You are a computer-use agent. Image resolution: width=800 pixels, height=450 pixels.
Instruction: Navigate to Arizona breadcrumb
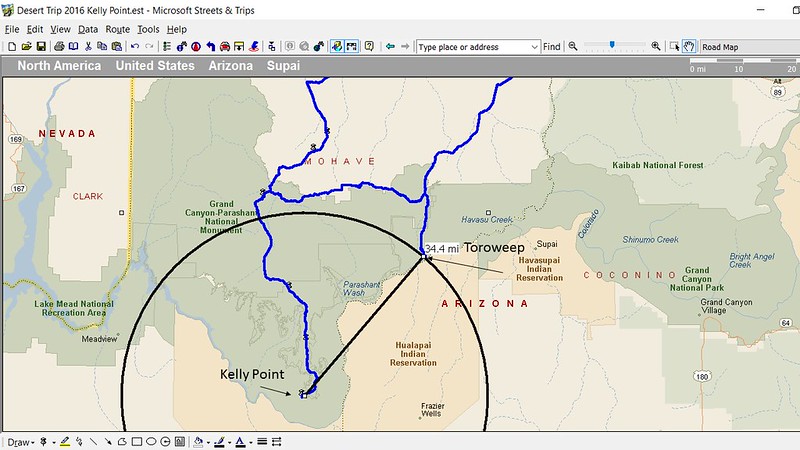(231, 66)
